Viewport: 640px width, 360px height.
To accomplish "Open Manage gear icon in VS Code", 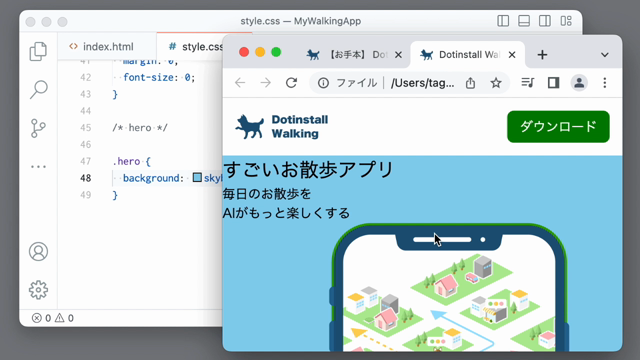I will [38, 290].
